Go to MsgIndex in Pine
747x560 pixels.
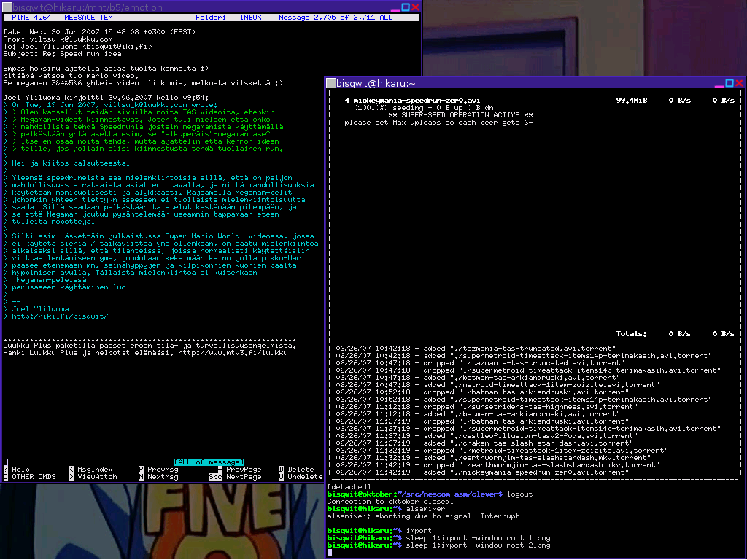pos(95,469)
